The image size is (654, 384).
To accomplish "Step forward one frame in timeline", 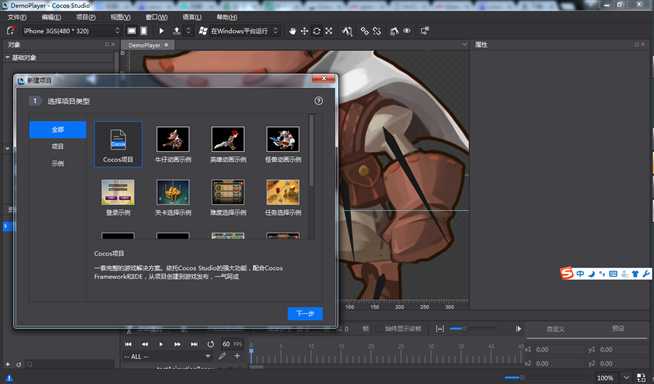I will [x=177, y=344].
